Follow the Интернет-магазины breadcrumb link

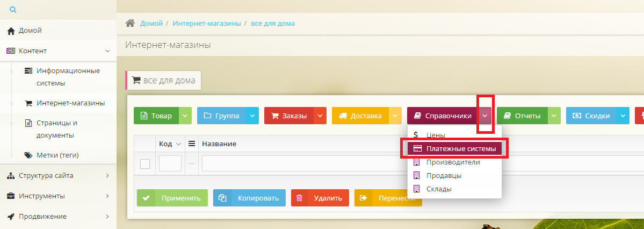[x=207, y=24]
